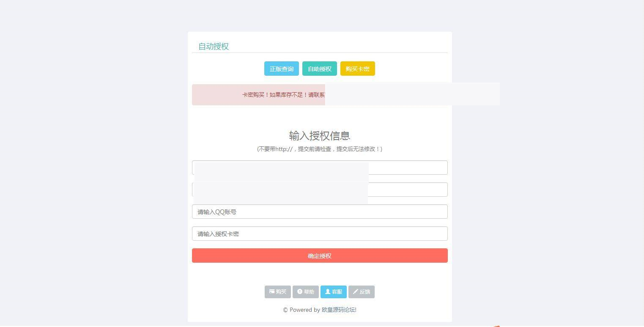Open the 自助授权 tab
The image size is (644, 327).
click(319, 69)
